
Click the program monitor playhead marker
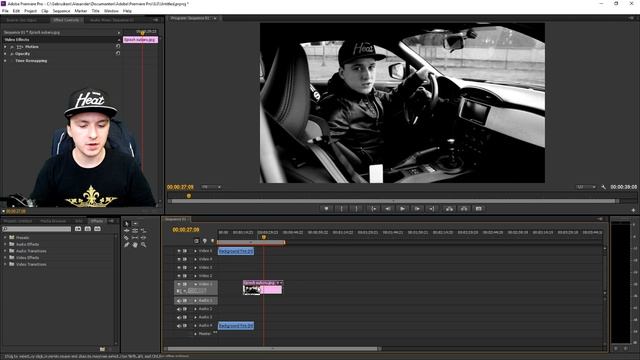(x=189, y=196)
